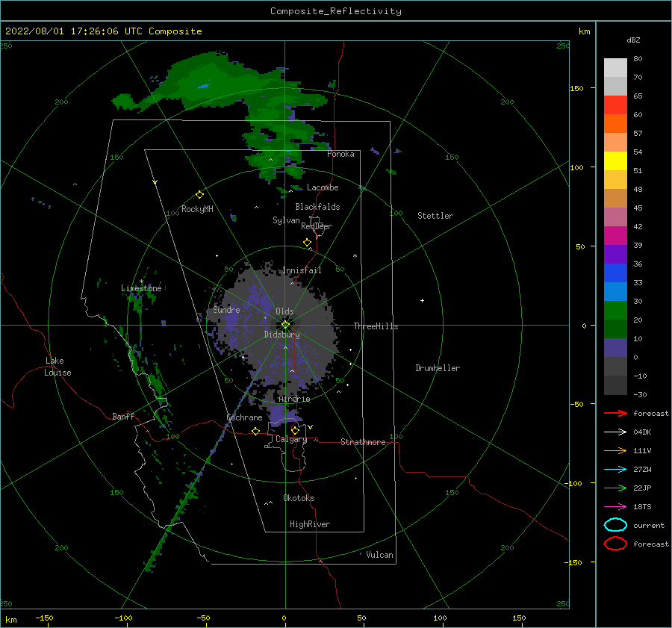Click the Okotoks city label

click(x=299, y=498)
